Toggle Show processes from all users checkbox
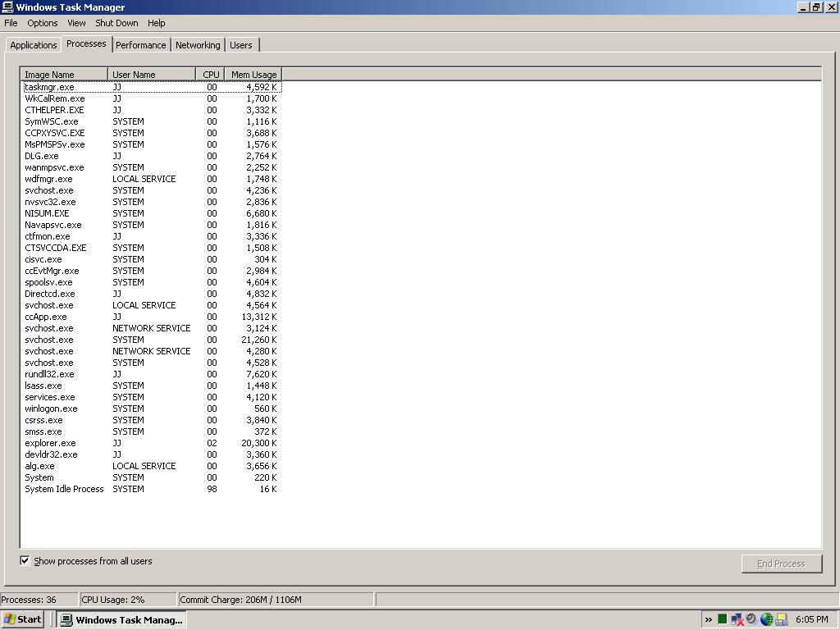The image size is (840, 630). click(x=25, y=560)
